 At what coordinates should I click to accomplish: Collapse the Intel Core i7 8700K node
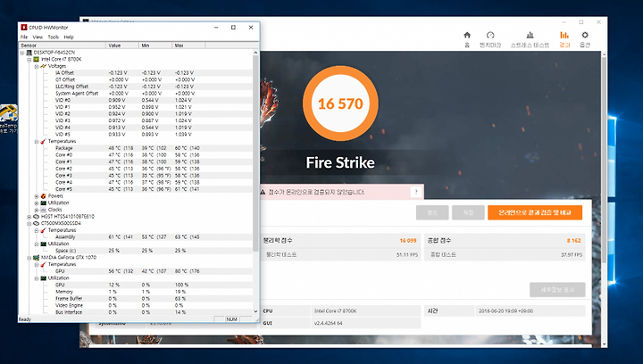(29, 60)
